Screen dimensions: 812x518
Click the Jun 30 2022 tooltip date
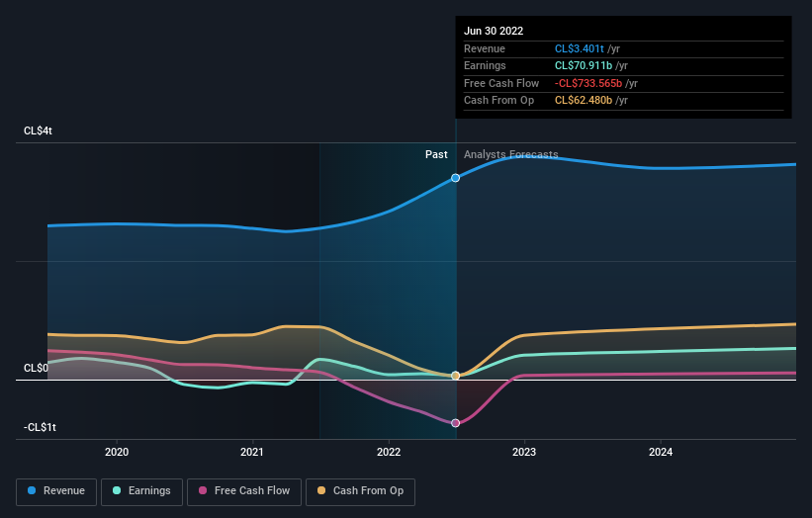[494, 31]
